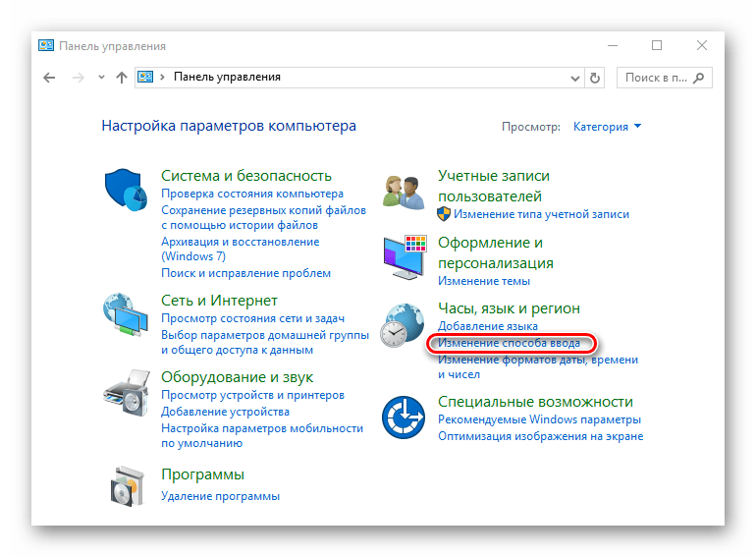756x557 pixels.
Task: Click Проверка состояния компьютера link
Action: pos(252,194)
